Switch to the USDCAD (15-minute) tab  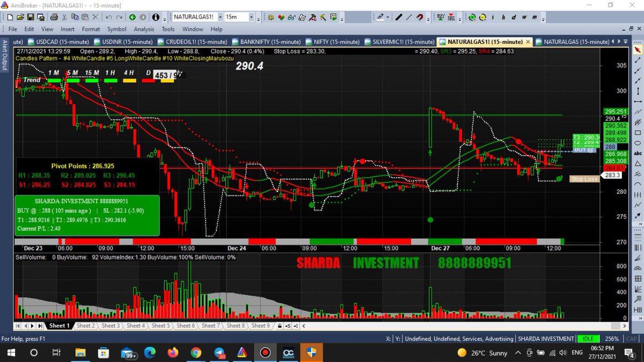pos(60,41)
